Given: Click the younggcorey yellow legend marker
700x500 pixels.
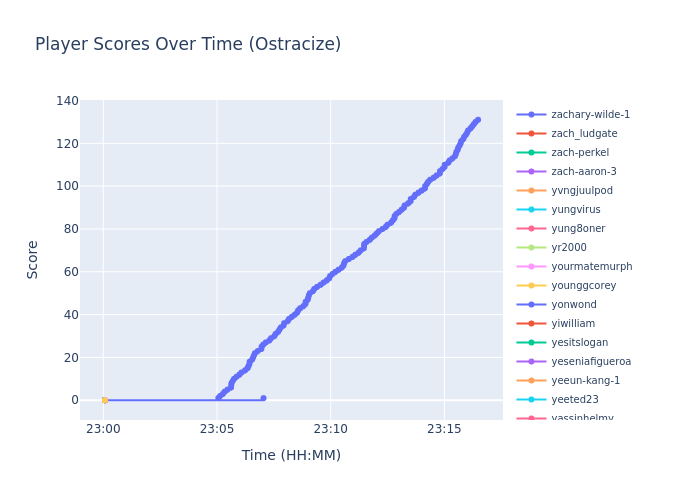Looking at the screenshot, I should (531, 286).
